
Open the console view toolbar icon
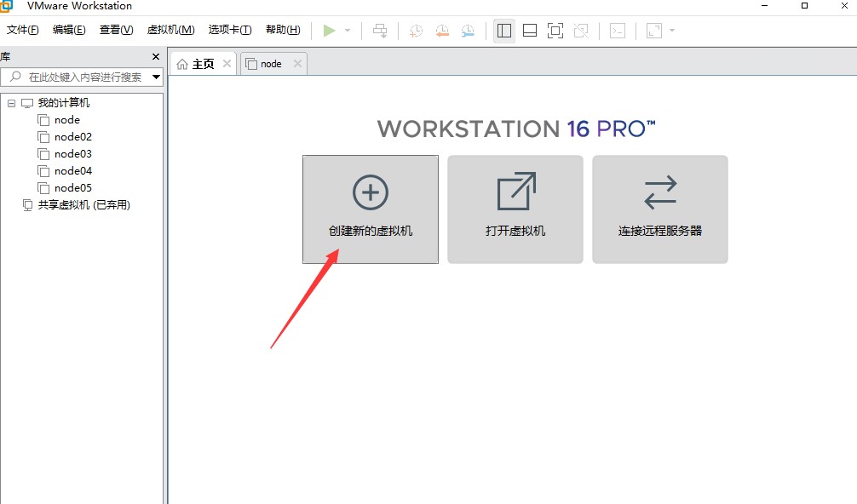(618, 31)
